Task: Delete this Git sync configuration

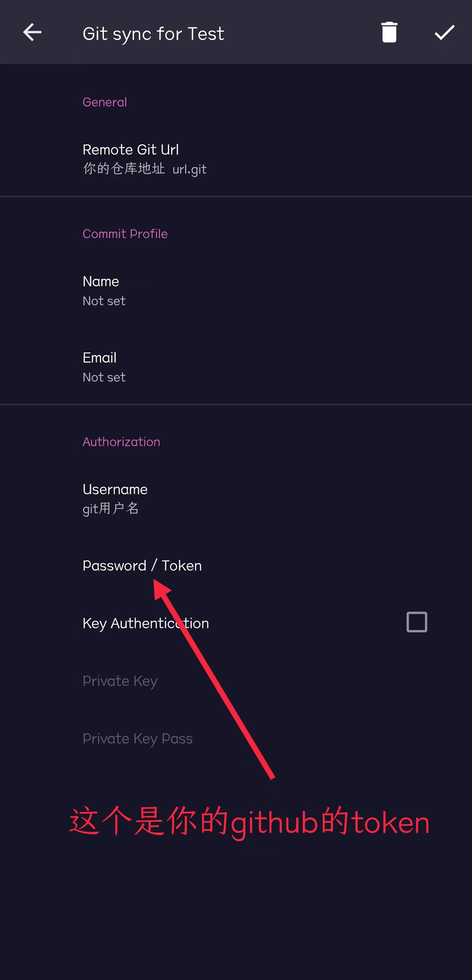Action: pos(389,32)
